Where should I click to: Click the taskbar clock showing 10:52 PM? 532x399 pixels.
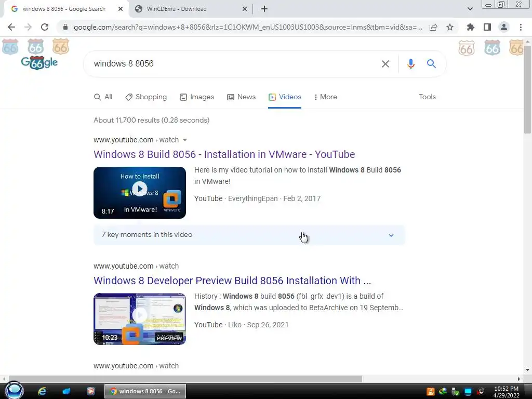(x=506, y=392)
